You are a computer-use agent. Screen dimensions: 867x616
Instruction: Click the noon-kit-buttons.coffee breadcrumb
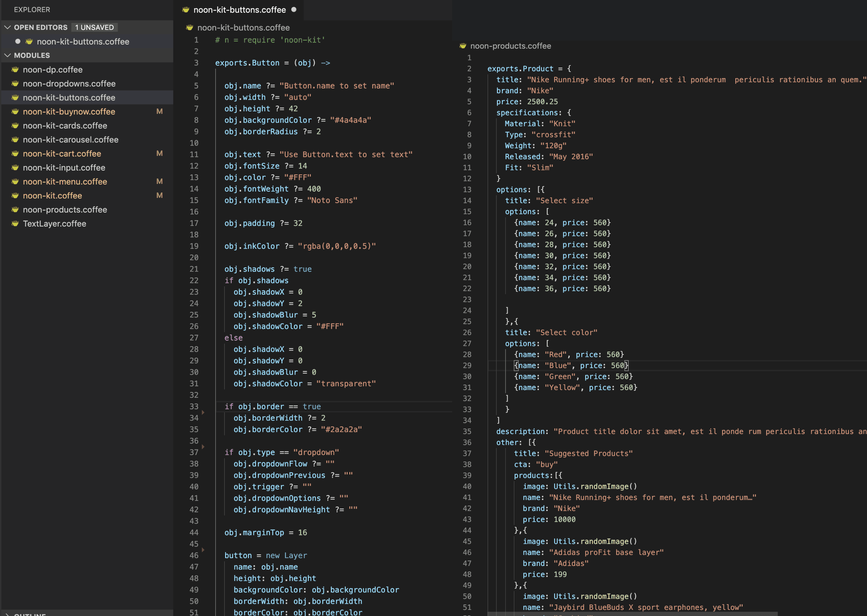(x=243, y=27)
